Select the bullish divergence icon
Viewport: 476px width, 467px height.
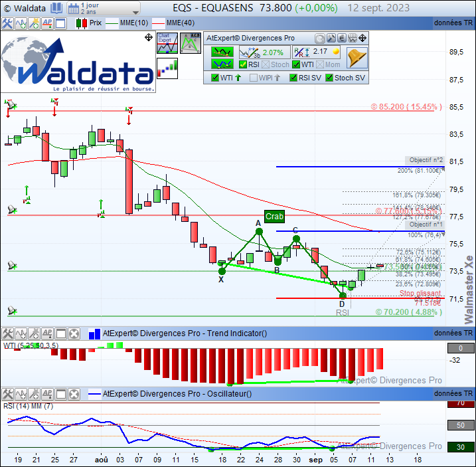pos(222,64)
